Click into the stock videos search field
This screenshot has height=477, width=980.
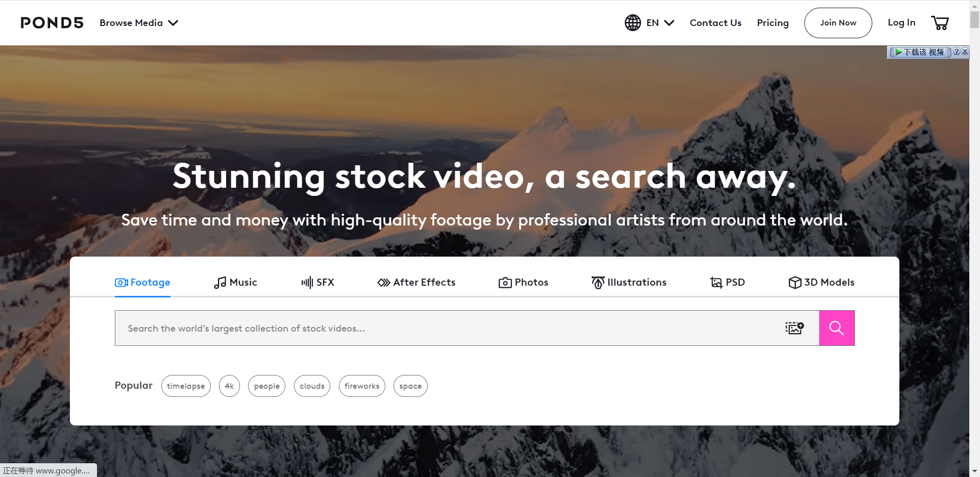tap(449, 328)
